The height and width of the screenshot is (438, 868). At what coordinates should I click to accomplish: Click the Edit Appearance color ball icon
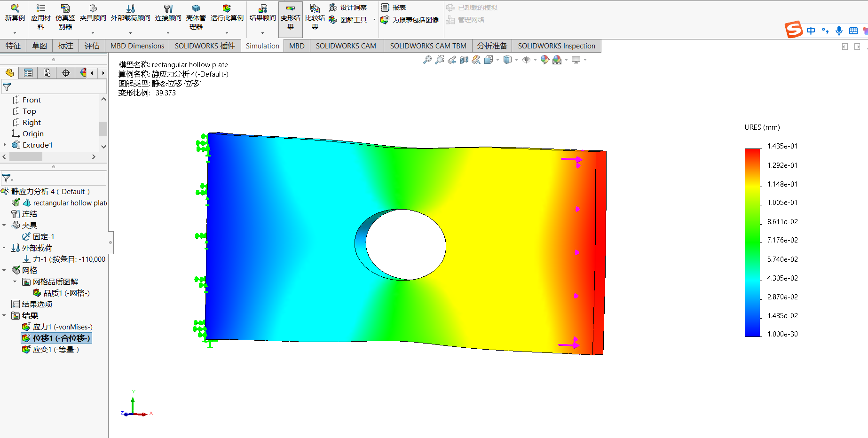(544, 60)
